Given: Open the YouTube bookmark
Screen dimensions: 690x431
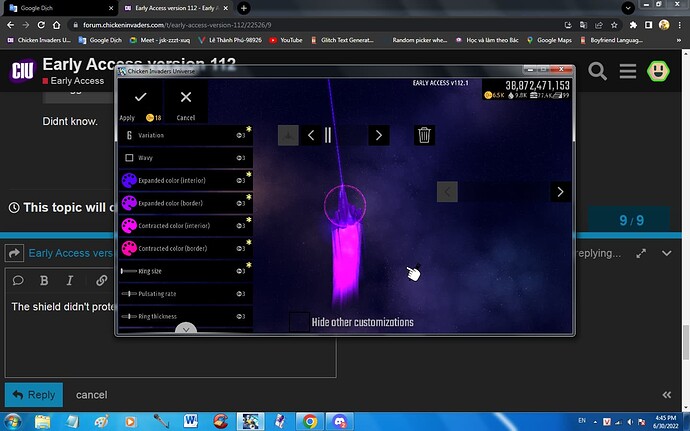Looking at the screenshot, I should click(x=285, y=40).
